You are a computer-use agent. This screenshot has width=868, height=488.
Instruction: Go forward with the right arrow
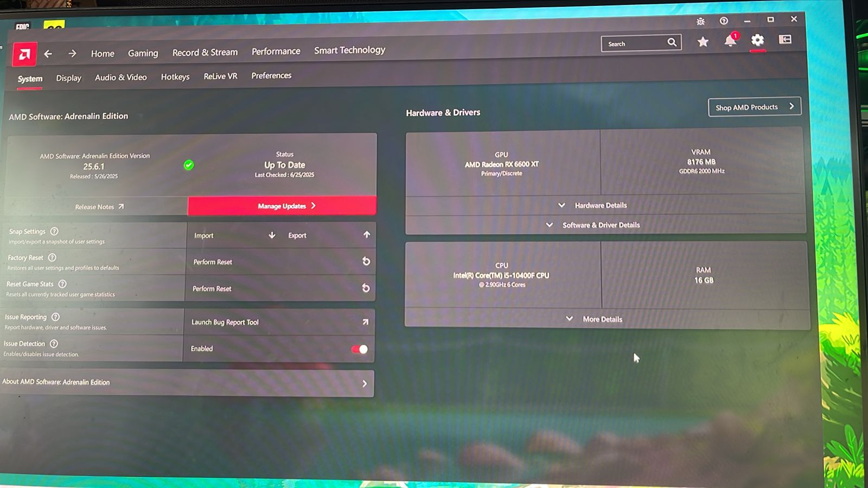point(72,53)
